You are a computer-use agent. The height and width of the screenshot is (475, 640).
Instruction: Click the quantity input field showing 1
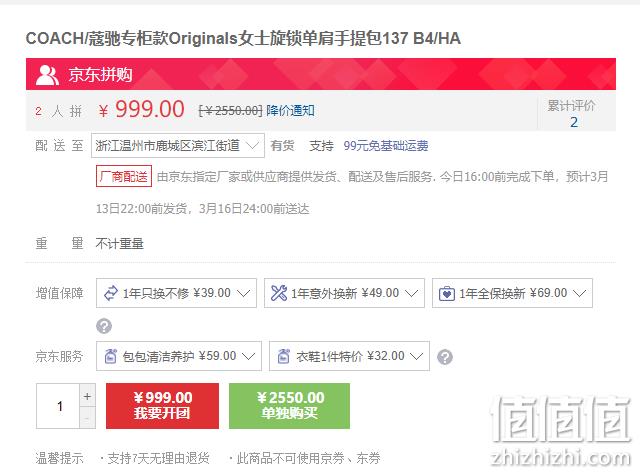pyautogui.click(x=58, y=406)
